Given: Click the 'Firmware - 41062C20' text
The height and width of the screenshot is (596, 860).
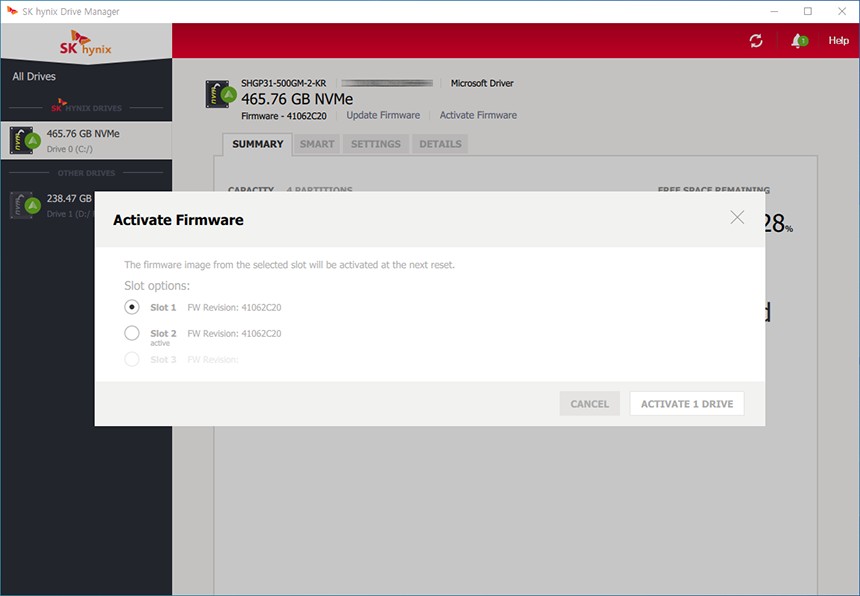Looking at the screenshot, I should pos(284,116).
